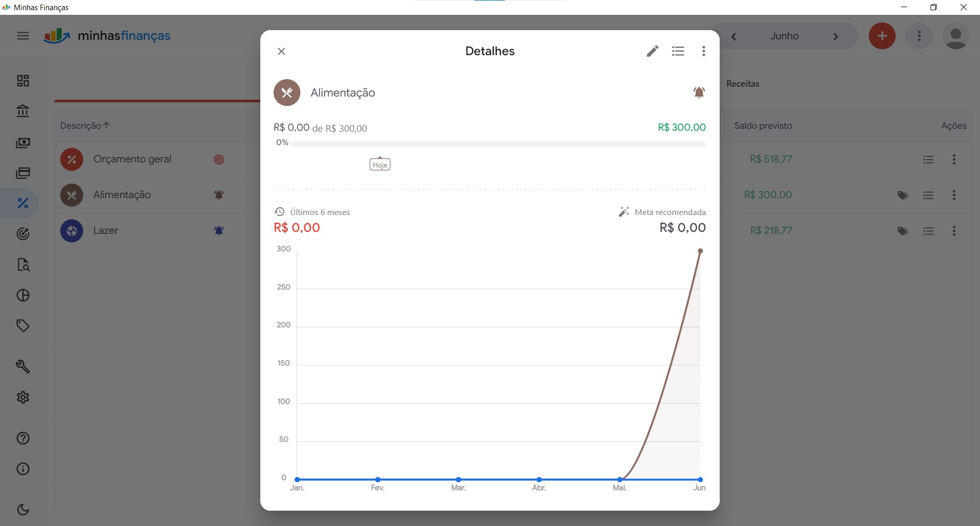Viewport: 980px width, 526px height.
Task: Click the red add button
Action: point(882,36)
